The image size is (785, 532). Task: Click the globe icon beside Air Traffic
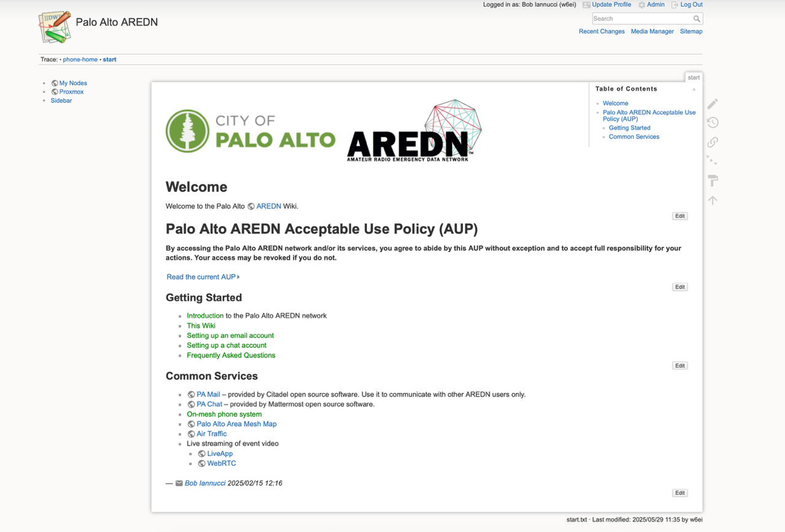tap(191, 434)
